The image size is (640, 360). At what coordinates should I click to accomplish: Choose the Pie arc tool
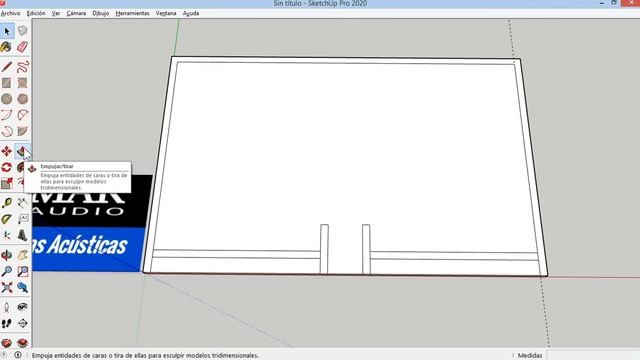tap(22, 131)
